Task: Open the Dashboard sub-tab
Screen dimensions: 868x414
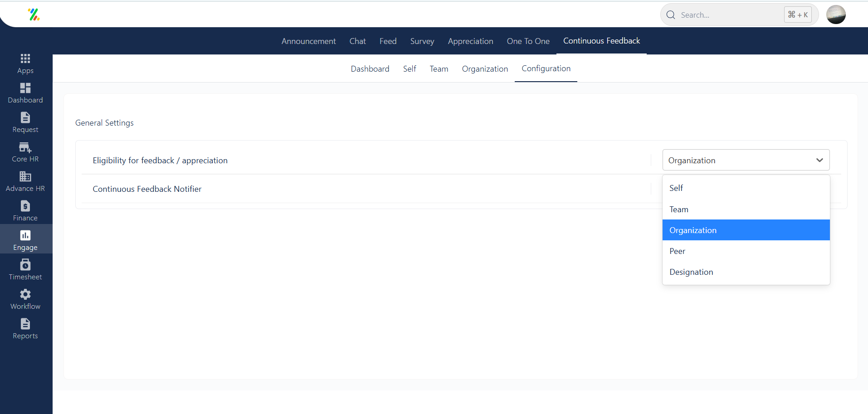Action: (370, 69)
